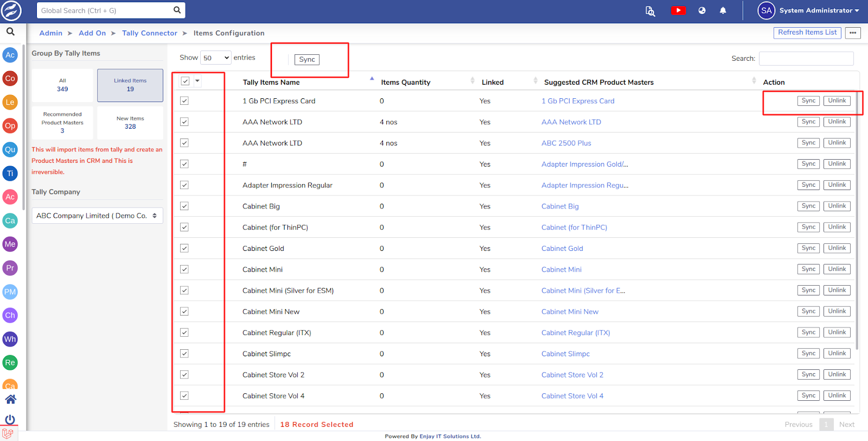Image resolution: width=868 pixels, height=441 pixels.
Task: Sort by Linked column
Action: pos(493,82)
